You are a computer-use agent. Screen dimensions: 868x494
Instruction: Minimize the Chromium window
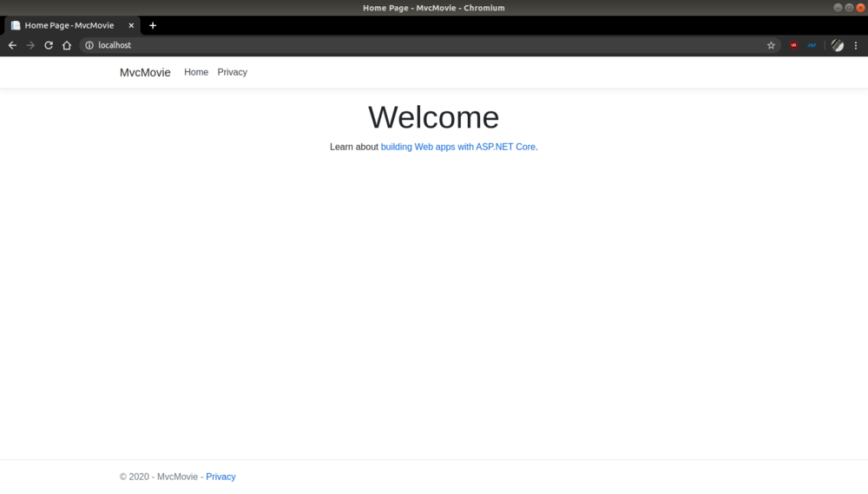838,8
